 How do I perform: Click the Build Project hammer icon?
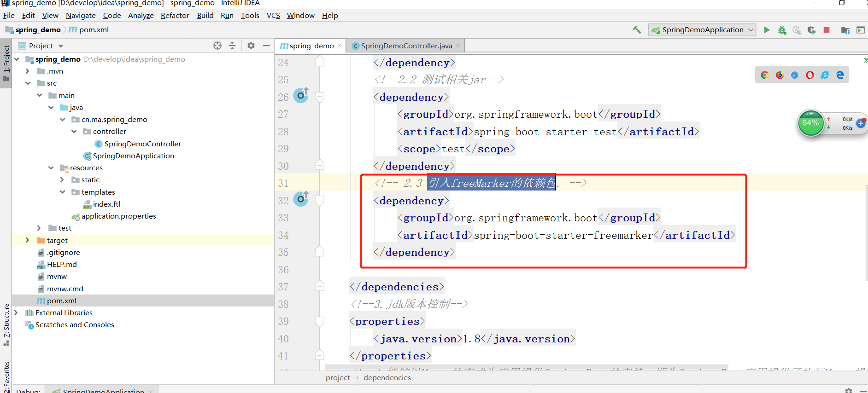637,30
